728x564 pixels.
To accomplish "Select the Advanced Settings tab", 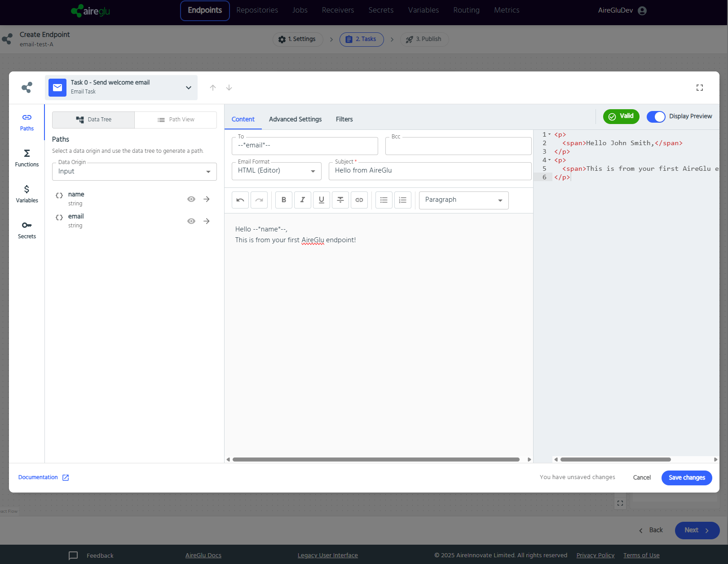I will [x=296, y=119].
